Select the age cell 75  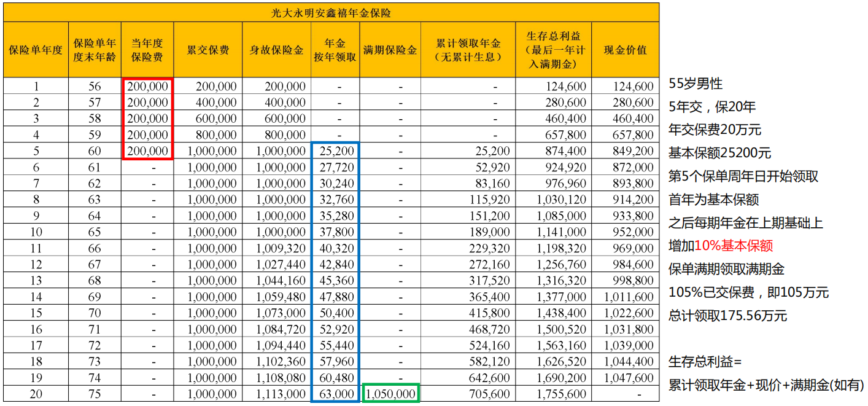(95, 394)
